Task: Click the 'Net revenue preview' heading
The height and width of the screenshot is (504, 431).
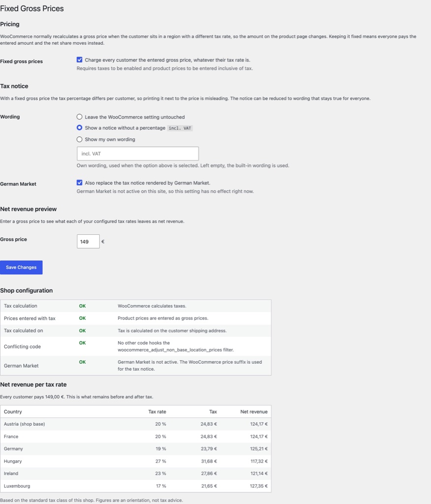Action: [x=28, y=209]
